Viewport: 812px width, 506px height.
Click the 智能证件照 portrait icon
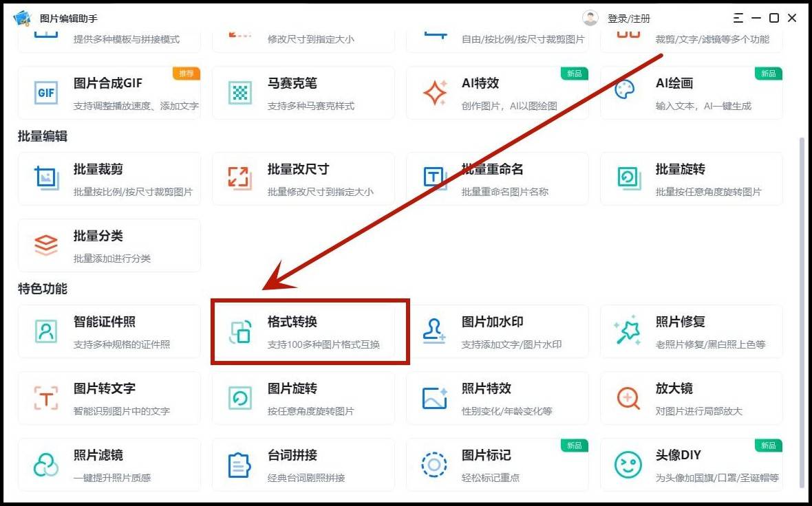pos(46,331)
